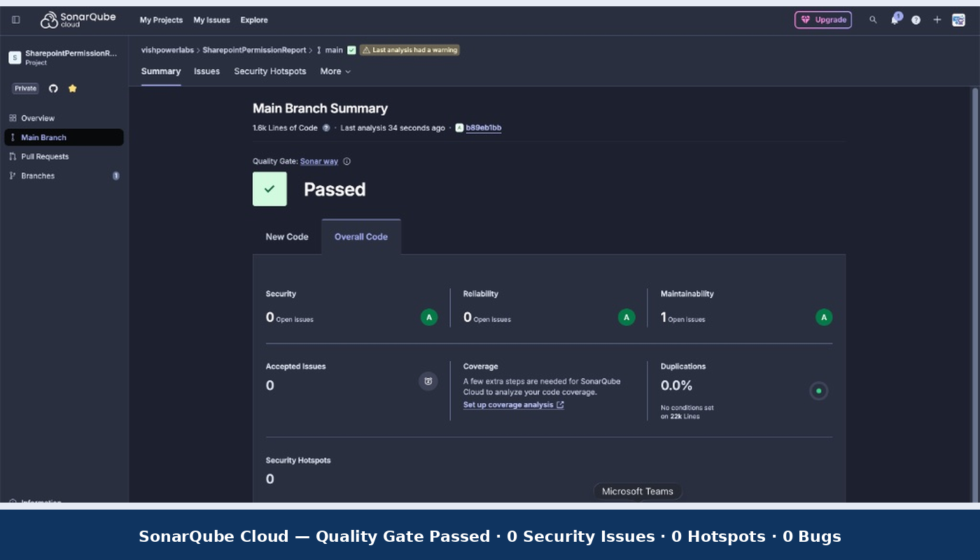The width and height of the screenshot is (980, 560).
Task: Click the Lines of Code help icon
Action: tap(325, 128)
